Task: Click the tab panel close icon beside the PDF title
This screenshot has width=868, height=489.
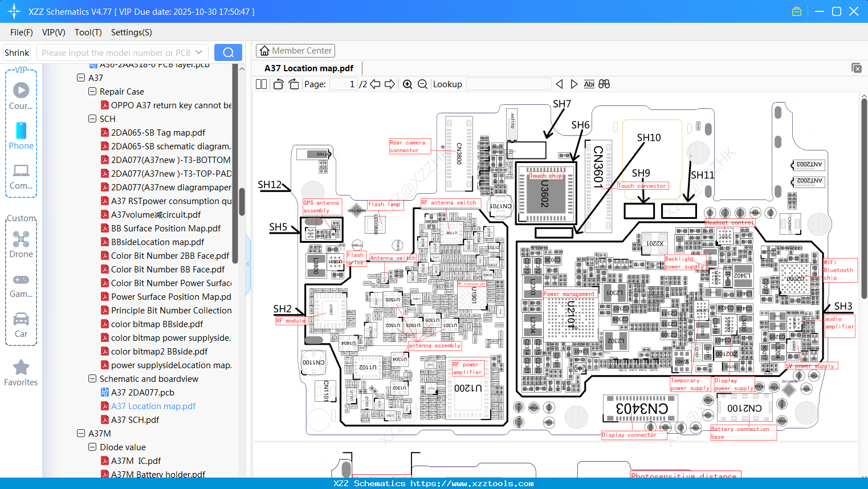Action: pyautogui.click(x=856, y=68)
